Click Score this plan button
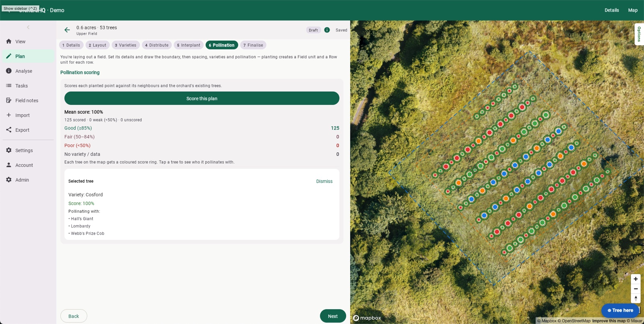The image size is (644, 324). pyautogui.click(x=202, y=98)
